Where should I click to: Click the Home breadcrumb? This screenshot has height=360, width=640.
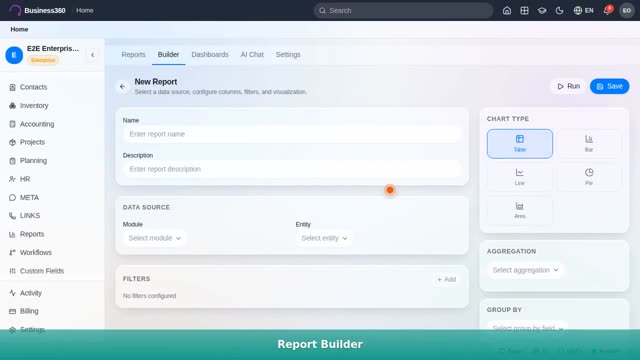click(x=19, y=29)
